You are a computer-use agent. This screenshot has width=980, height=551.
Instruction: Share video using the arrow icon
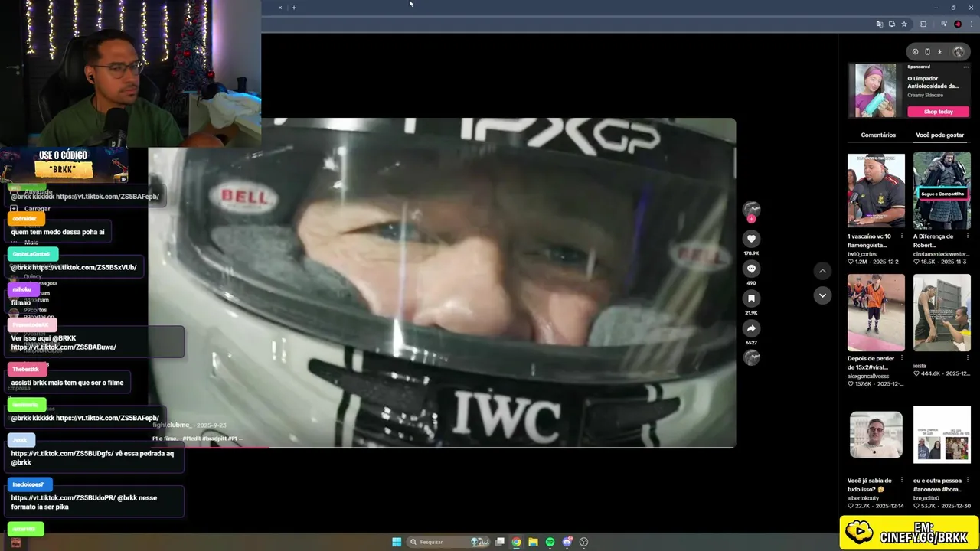[x=751, y=328]
